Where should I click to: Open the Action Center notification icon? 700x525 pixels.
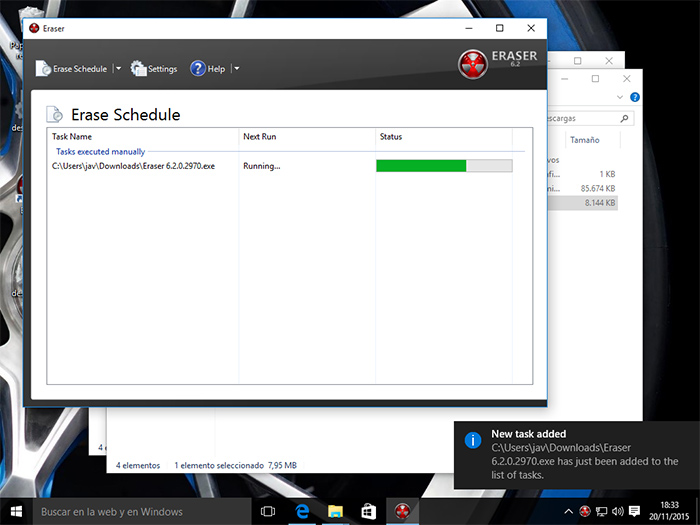point(634,511)
